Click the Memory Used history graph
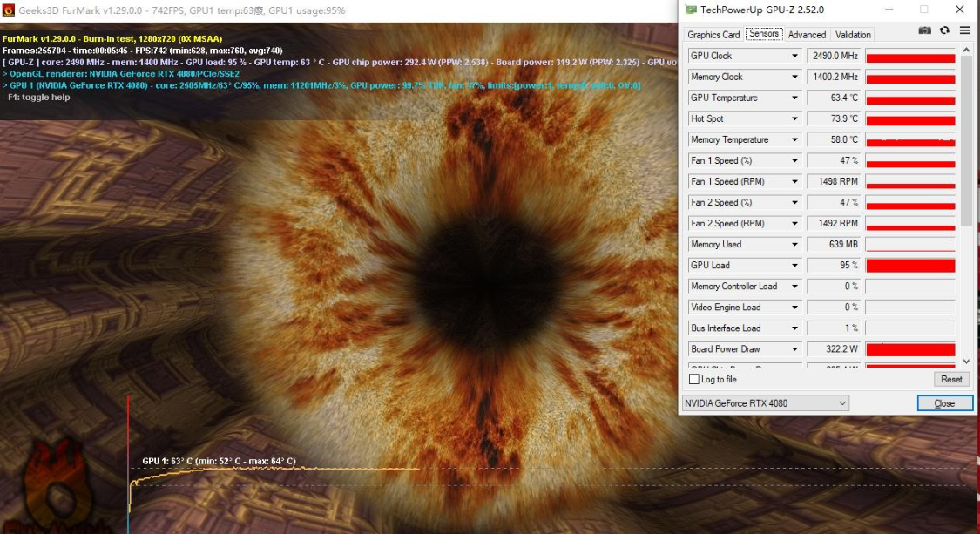 click(x=910, y=245)
